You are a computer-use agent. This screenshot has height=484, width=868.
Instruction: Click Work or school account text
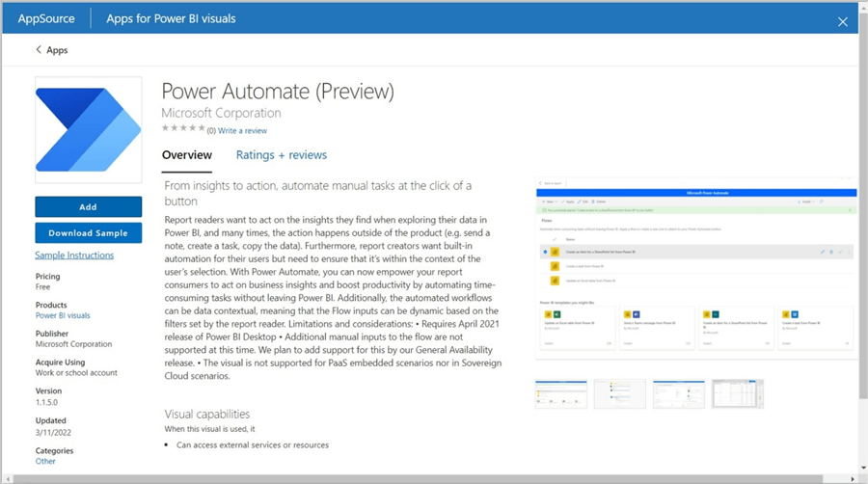[x=76, y=373]
